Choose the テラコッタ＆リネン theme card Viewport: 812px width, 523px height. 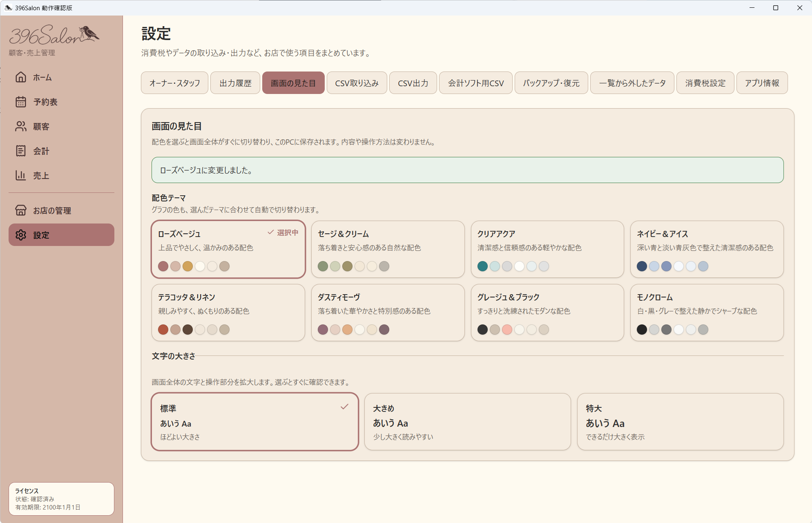tap(228, 313)
